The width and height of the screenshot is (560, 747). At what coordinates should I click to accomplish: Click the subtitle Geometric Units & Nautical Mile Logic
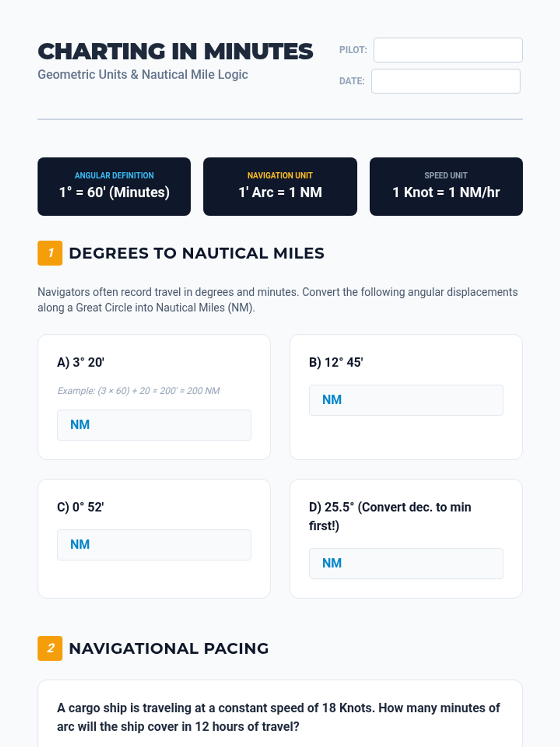pos(142,75)
